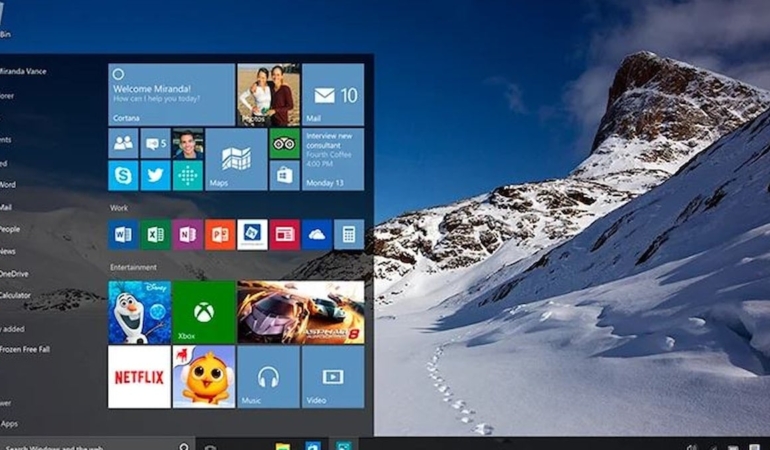Launch the PowerPoint tile

pyautogui.click(x=220, y=234)
